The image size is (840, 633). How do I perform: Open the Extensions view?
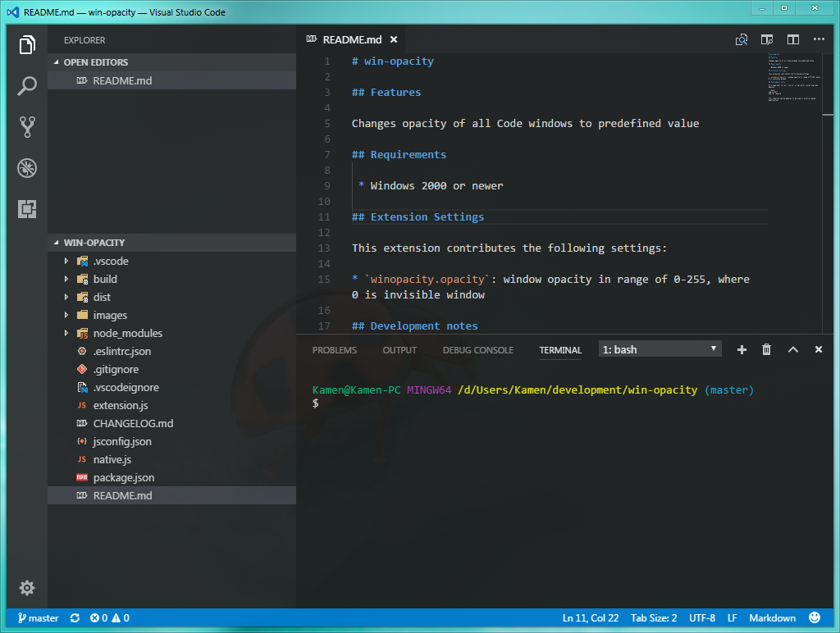click(27, 209)
